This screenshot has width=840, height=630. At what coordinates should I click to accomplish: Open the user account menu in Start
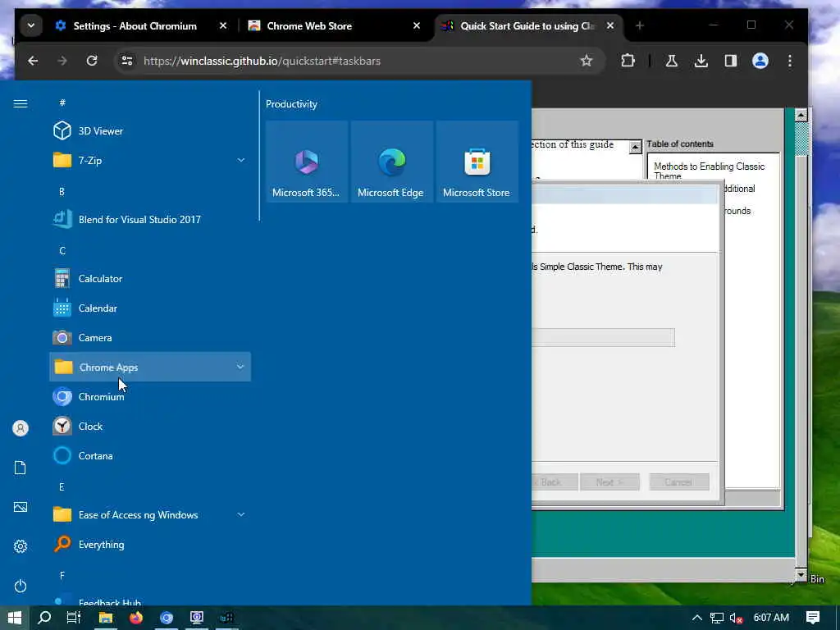[x=21, y=428]
